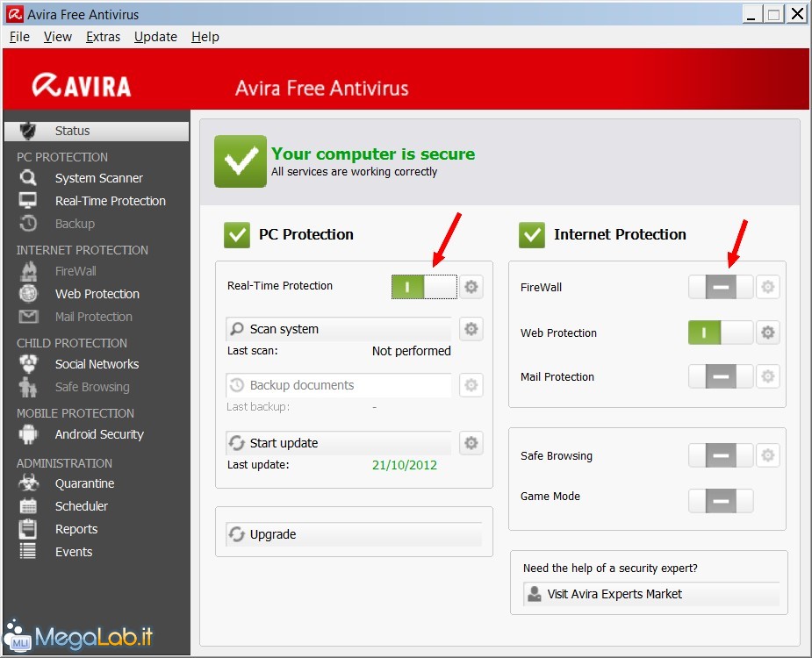The image size is (812, 658).
Task: Open Start update settings gear
Action: 471,443
